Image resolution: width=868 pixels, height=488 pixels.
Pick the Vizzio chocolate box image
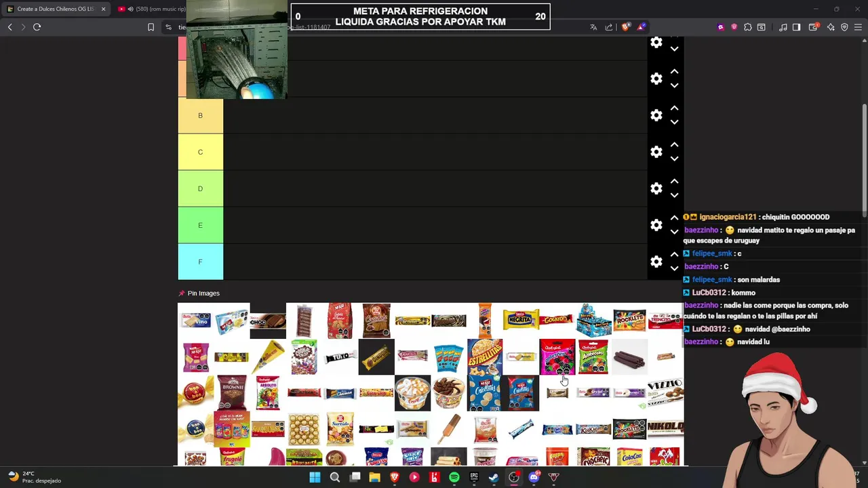click(x=665, y=392)
